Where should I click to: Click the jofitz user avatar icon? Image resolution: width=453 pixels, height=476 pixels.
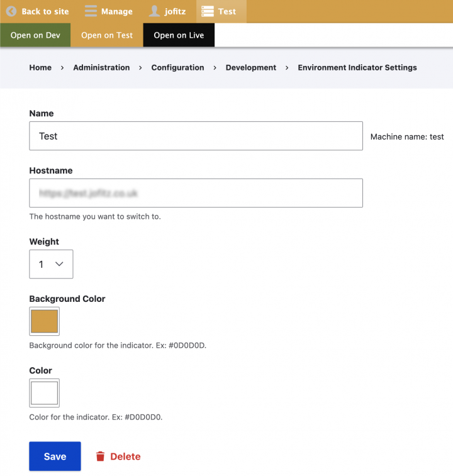click(x=154, y=11)
